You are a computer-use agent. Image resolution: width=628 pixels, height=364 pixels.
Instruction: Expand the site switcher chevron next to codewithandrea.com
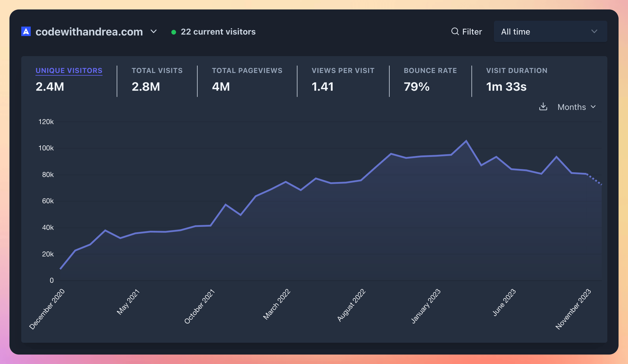coord(154,32)
